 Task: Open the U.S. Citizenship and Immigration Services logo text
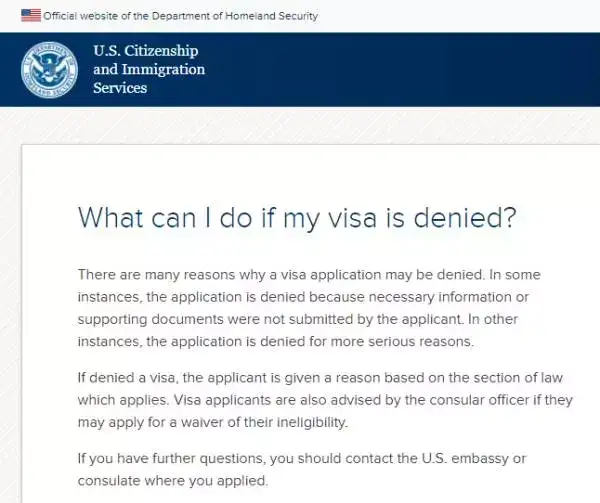coord(148,69)
